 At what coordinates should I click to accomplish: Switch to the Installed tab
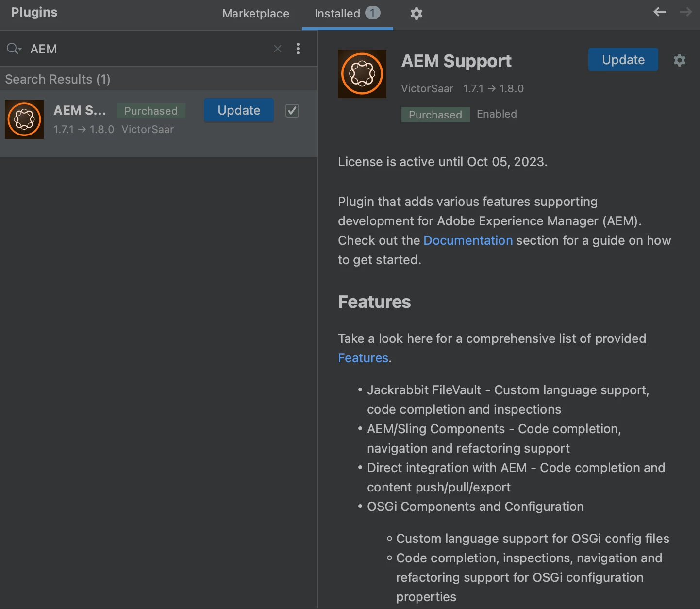tap(337, 14)
